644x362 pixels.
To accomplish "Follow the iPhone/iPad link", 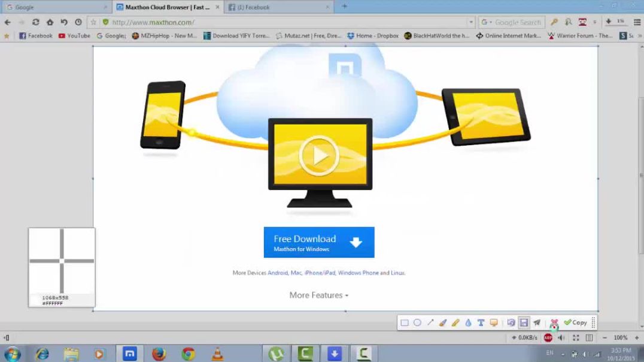I will tap(320, 273).
